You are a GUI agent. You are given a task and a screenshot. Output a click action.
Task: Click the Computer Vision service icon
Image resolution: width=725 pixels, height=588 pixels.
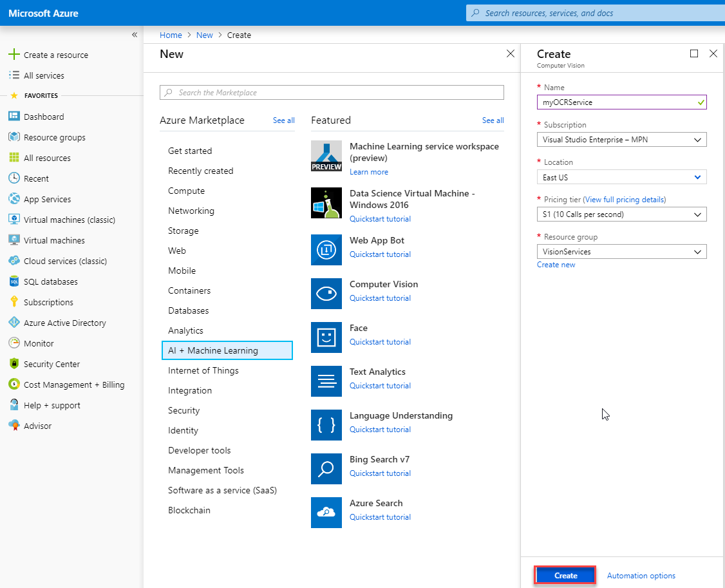click(326, 294)
